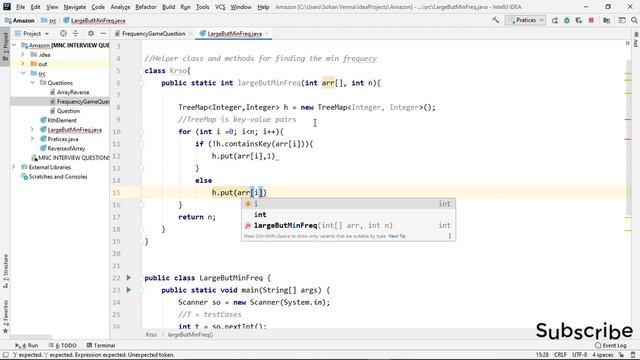Select 'int' suggestion in autocomplete popup
The width and height of the screenshot is (640, 360).
point(348,214)
